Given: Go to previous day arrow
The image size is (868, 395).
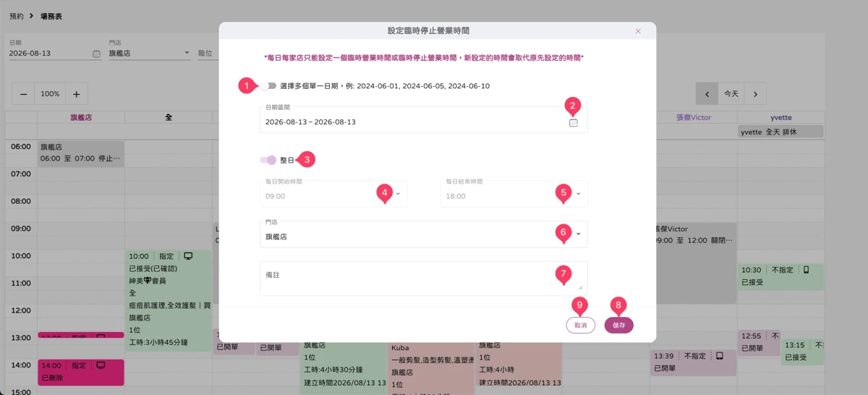Looking at the screenshot, I should click(707, 94).
